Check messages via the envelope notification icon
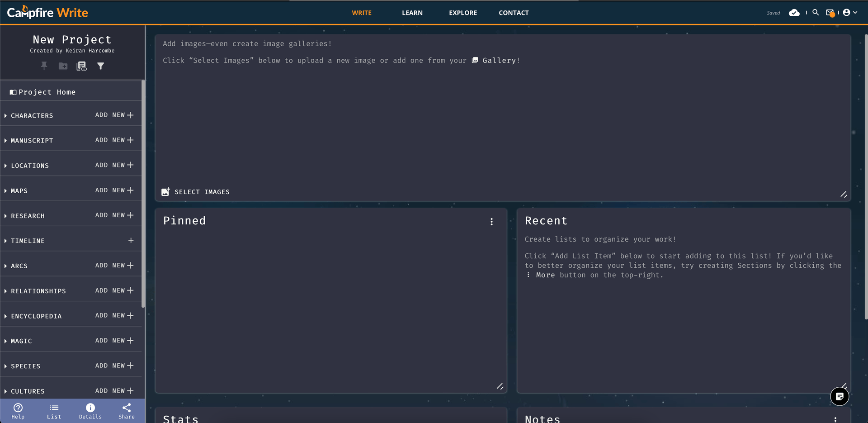 point(831,13)
